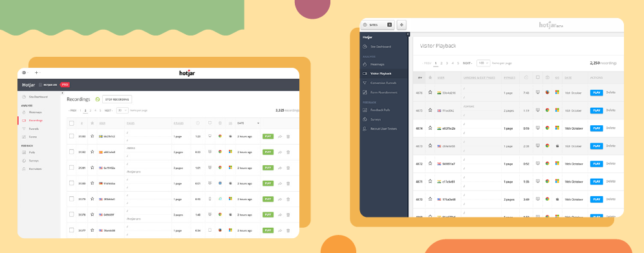Sort by device icon in Recordings table header
Screen dimensions: 644x253
[x=209, y=123]
